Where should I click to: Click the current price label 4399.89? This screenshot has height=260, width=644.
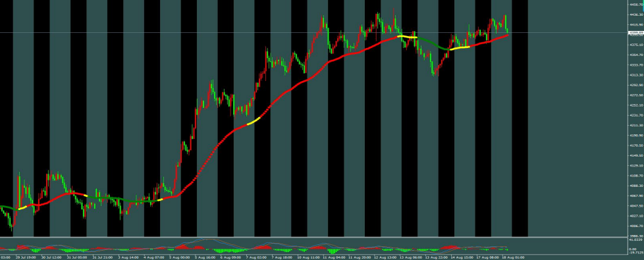[636, 32]
